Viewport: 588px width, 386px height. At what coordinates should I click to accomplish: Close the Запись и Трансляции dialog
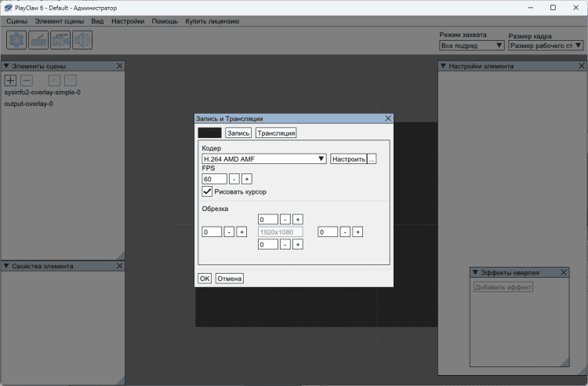[388, 118]
